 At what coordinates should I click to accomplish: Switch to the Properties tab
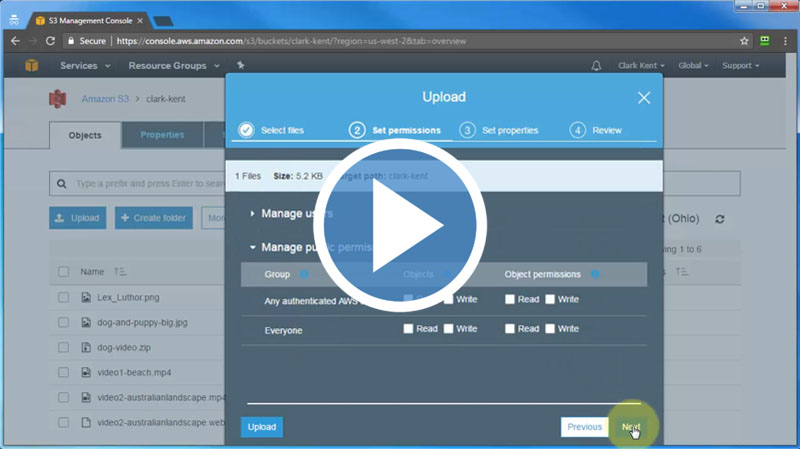pyautogui.click(x=161, y=135)
